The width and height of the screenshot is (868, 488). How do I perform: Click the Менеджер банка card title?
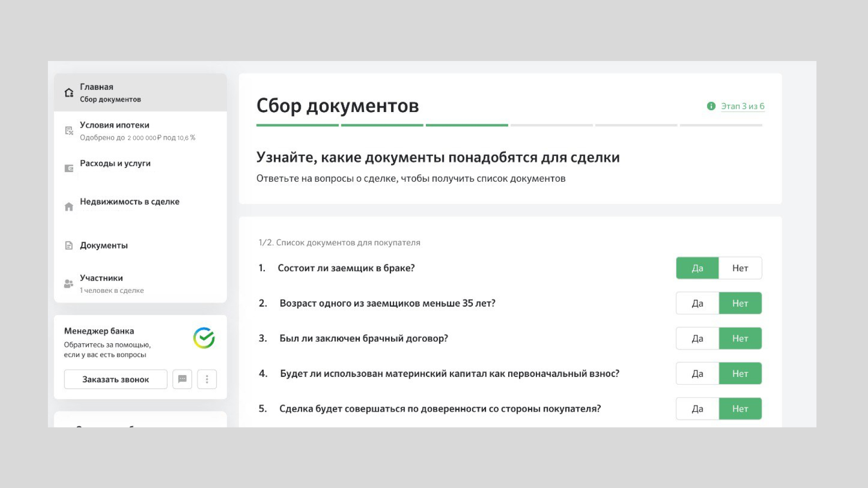click(99, 331)
